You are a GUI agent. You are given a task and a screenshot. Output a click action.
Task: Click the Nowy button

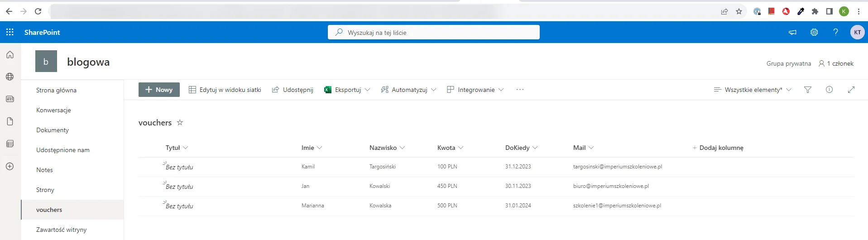tap(159, 90)
